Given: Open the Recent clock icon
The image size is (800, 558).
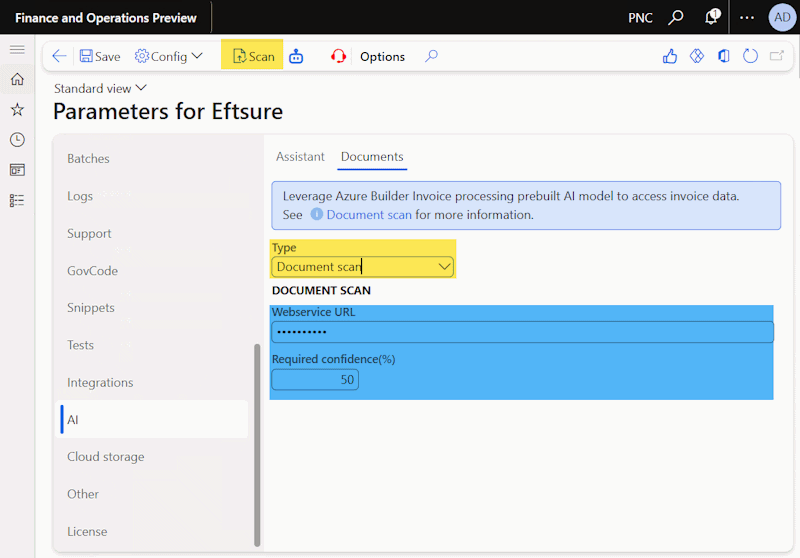Looking at the screenshot, I should click(x=17, y=140).
